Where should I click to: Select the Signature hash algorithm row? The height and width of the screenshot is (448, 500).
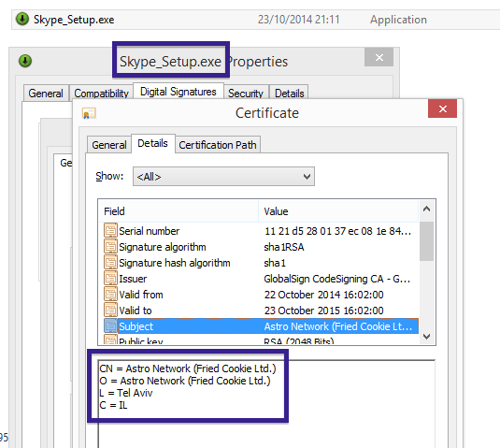coord(261,263)
